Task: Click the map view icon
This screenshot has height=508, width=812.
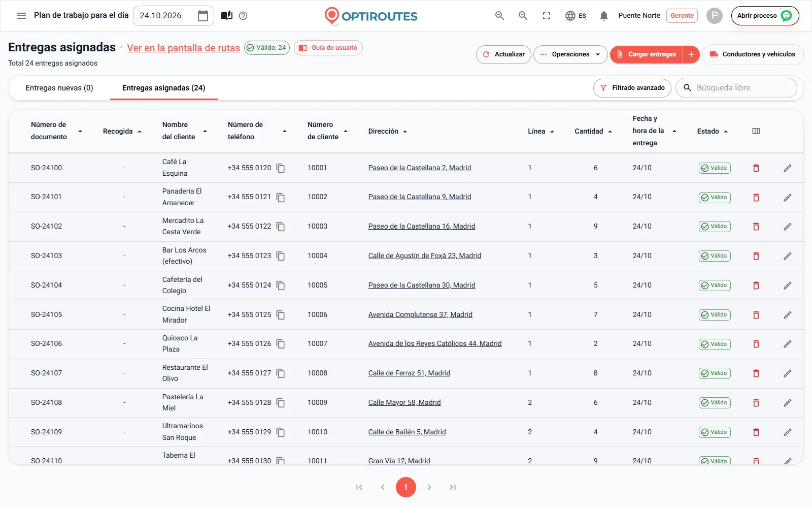Action: point(227,16)
